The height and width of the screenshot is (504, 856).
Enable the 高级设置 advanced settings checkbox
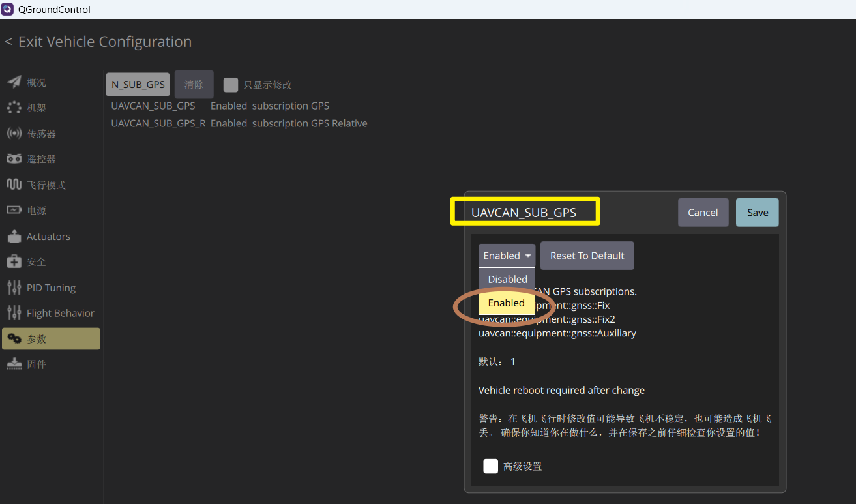coord(491,466)
